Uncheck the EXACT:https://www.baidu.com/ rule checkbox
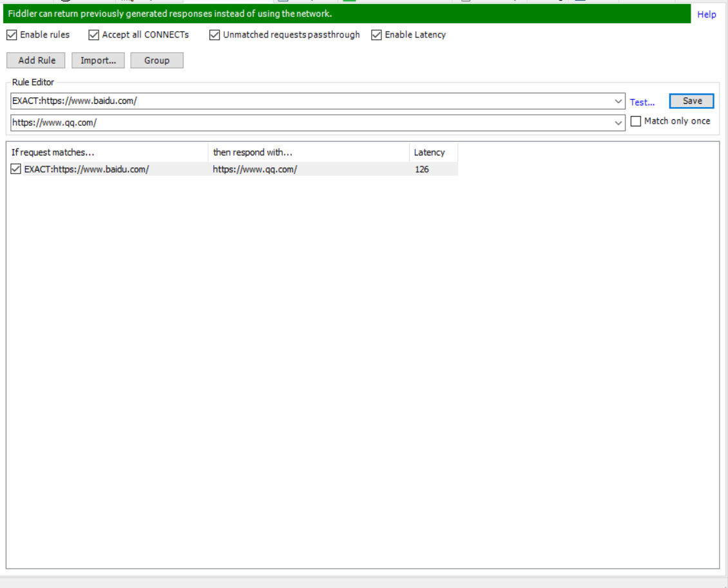The height and width of the screenshot is (588, 728). click(x=15, y=169)
